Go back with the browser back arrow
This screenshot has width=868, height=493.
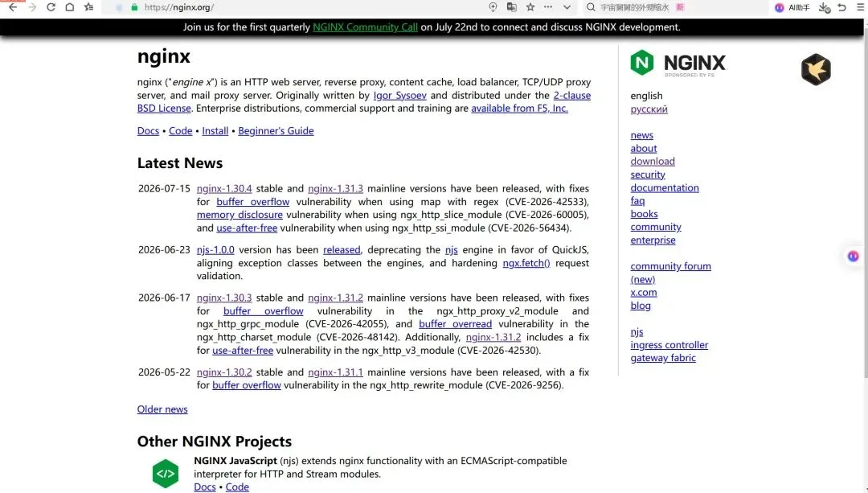coord(13,7)
